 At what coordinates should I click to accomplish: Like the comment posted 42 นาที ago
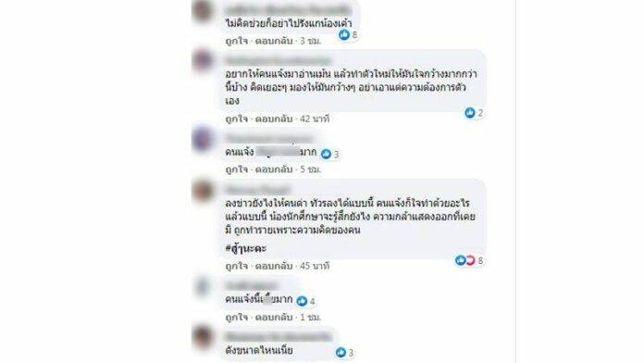click(237, 119)
